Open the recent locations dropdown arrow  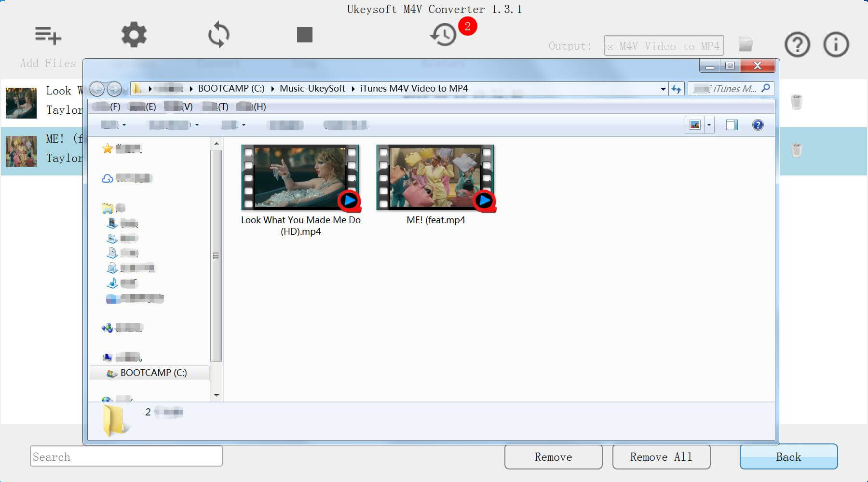click(x=125, y=89)
